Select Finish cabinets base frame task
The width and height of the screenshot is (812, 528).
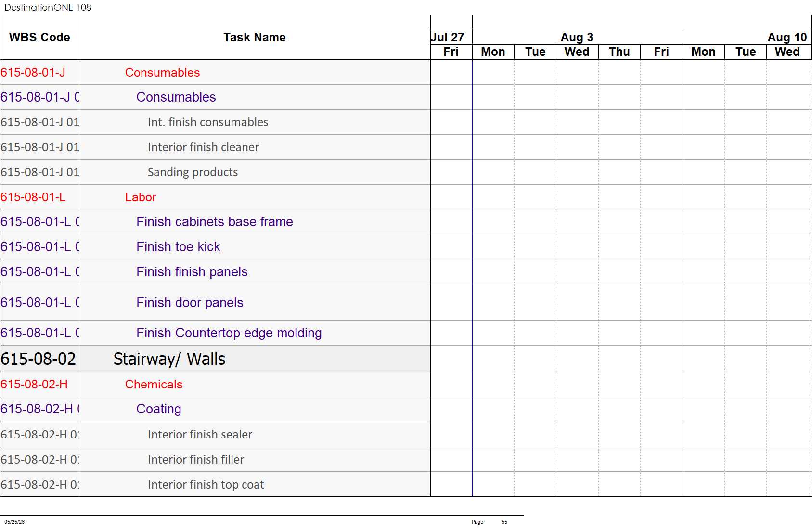pos(215,222)
